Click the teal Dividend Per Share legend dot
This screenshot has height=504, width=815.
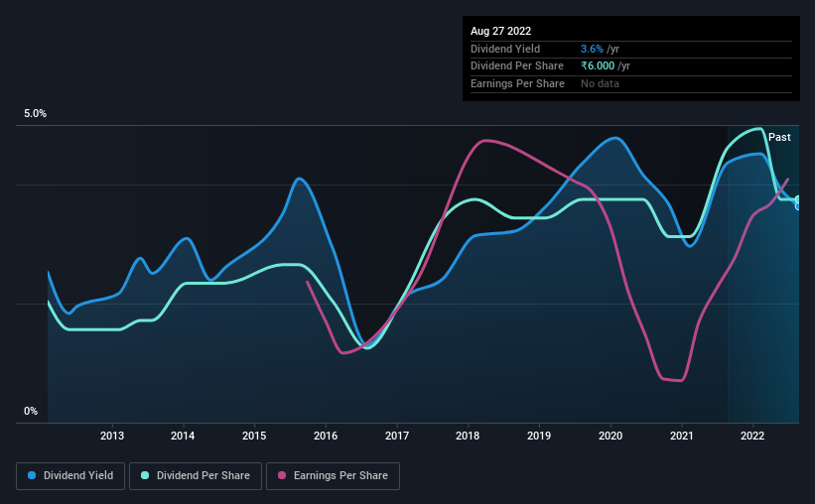click(145, 475)
